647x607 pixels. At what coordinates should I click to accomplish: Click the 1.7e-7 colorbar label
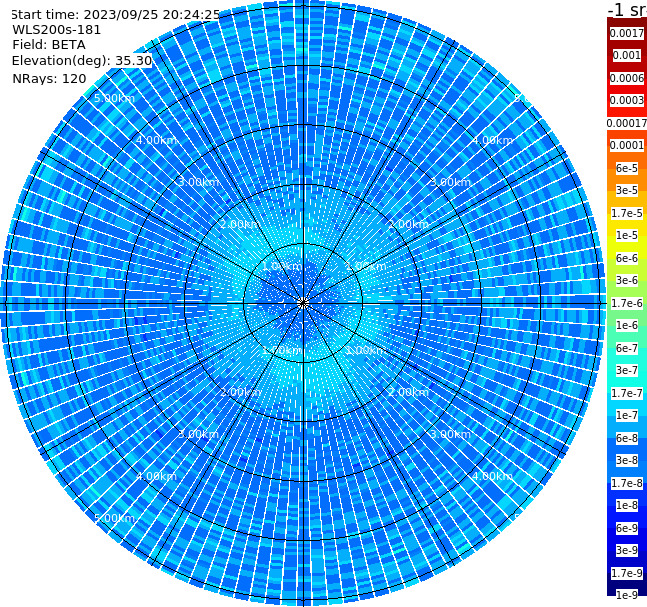627,393
